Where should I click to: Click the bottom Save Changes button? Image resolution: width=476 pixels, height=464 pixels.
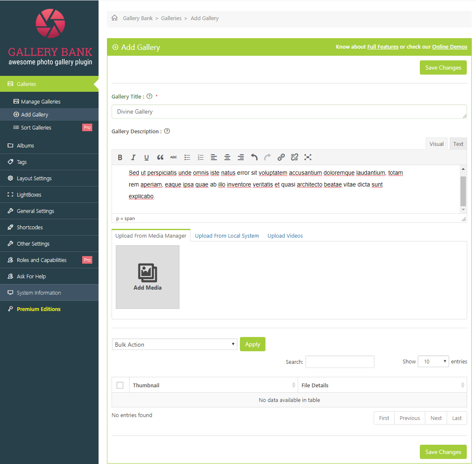tap(443, 452)
